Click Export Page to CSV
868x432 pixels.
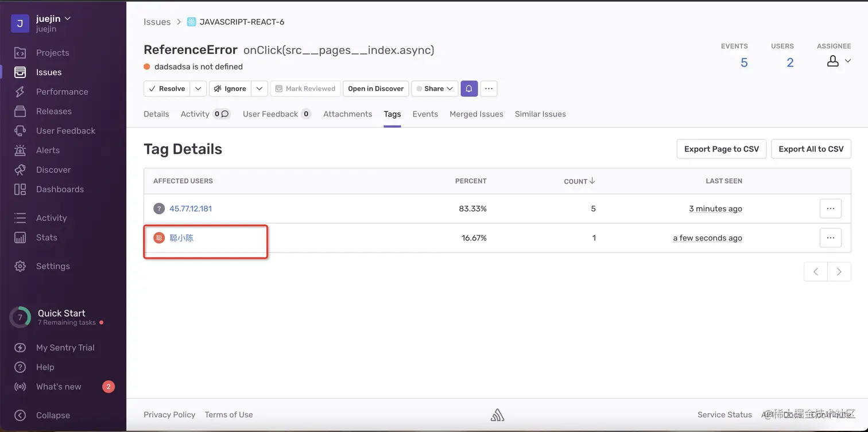(722, 149)
